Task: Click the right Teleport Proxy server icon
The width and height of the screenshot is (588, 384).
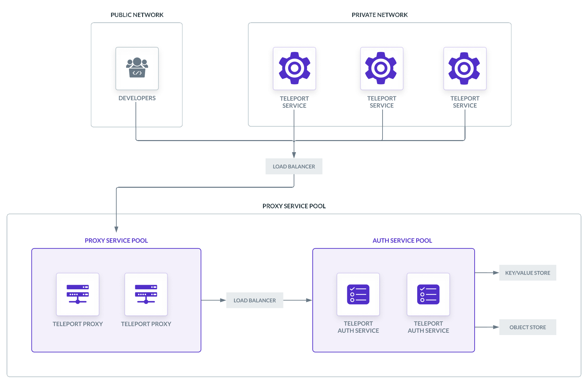Action: coord(146,294)
